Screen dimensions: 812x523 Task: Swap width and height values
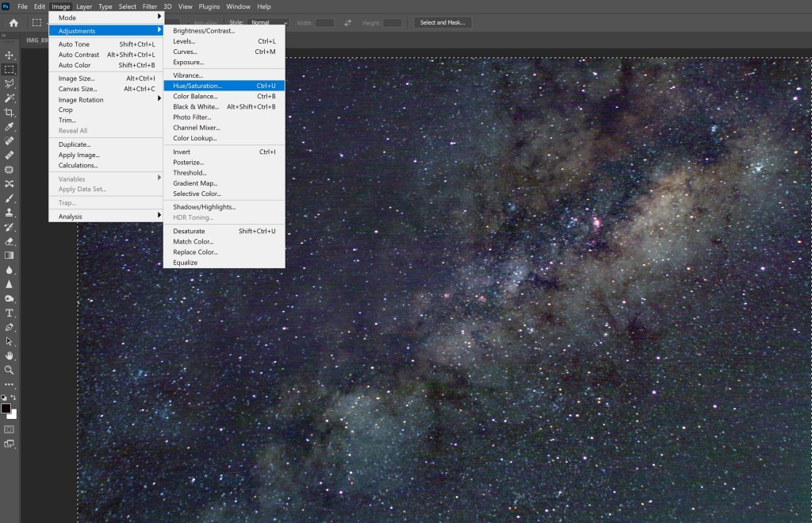point(347,23)
